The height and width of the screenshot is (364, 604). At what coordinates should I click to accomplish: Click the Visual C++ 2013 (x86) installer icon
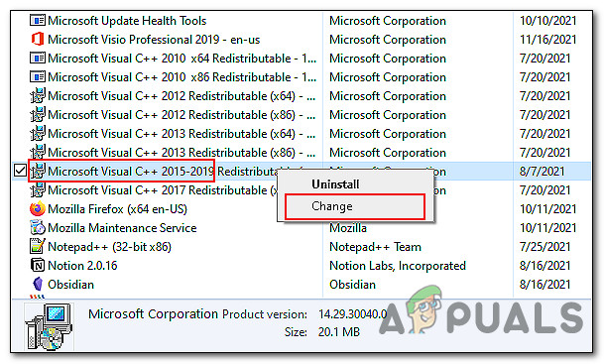pos(38,153)
